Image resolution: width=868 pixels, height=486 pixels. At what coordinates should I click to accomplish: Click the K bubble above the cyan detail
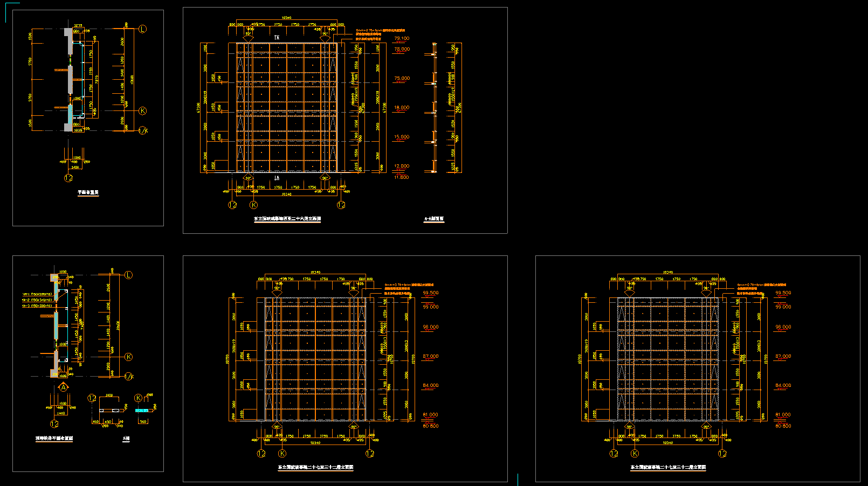(139, 398)
